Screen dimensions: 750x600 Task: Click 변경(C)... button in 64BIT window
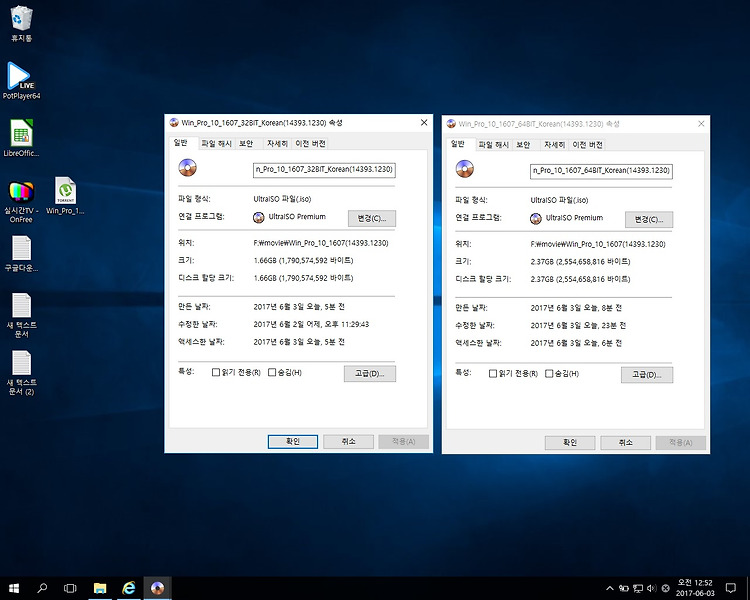coord(649,220)
